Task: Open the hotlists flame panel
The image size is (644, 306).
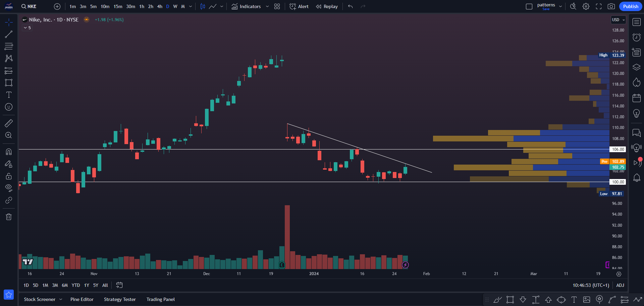Action: 637,83
